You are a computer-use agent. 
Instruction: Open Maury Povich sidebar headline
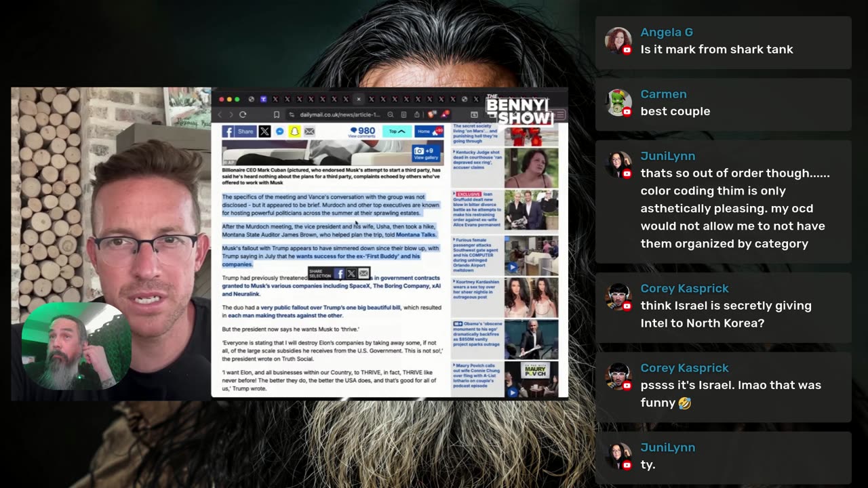(x=477, y=376)
